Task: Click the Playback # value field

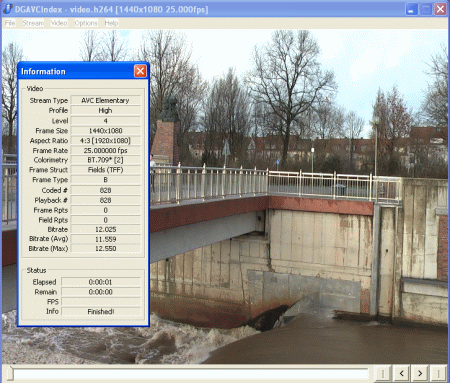Action: pos(105,200)
